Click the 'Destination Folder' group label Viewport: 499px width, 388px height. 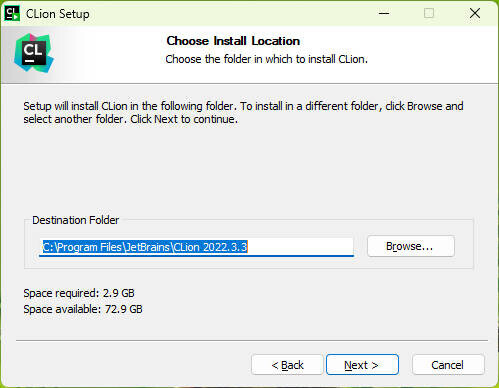75,220
